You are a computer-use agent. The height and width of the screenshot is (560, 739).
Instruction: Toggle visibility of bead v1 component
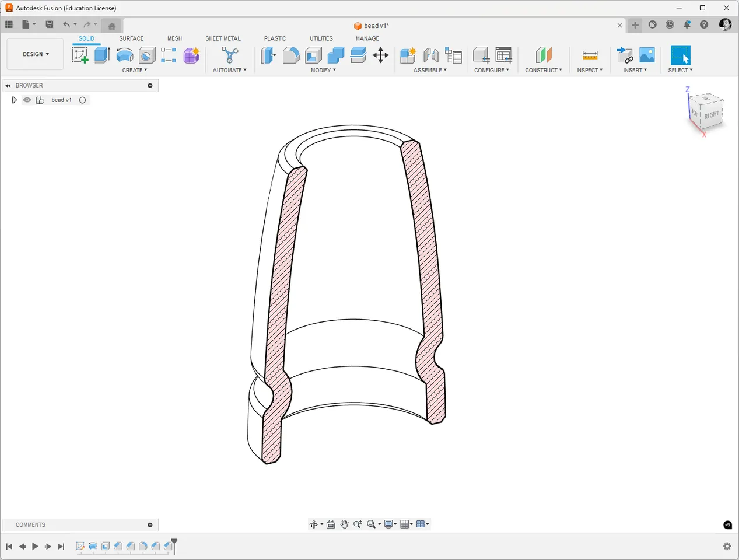(27, 100)
